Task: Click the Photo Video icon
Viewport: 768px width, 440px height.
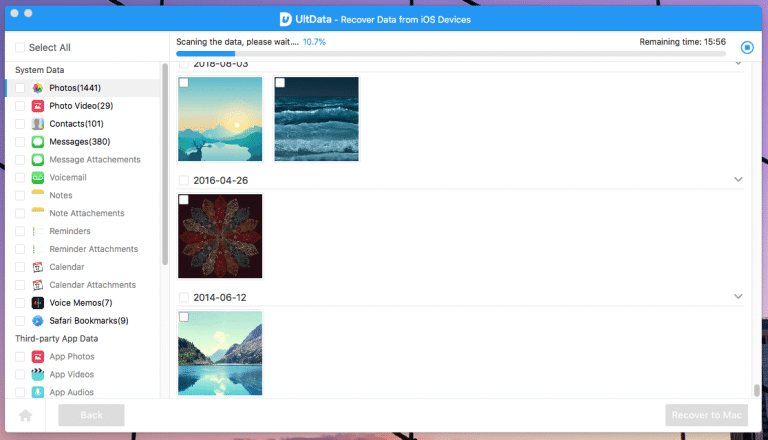Action: pos(37,106)
